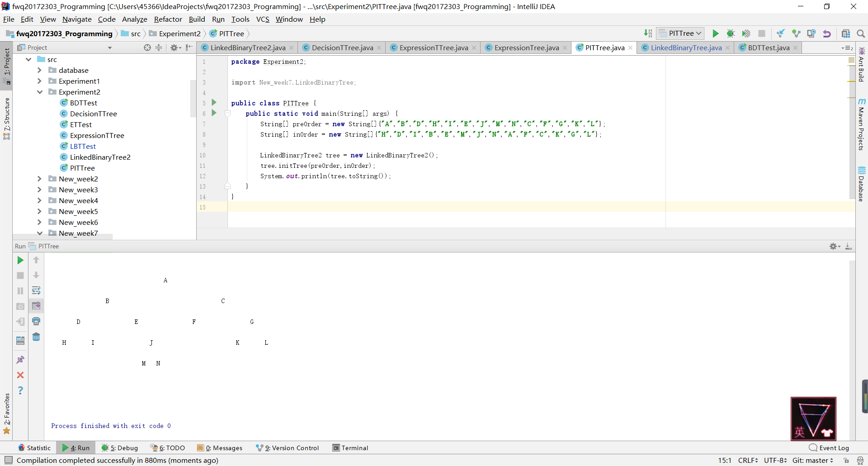The width and height of the screenshot is (868, 466).
Task: Open LinkedBinaryTree2 in the Project tree
Action: pyautogui.click(x=100, y=157)
